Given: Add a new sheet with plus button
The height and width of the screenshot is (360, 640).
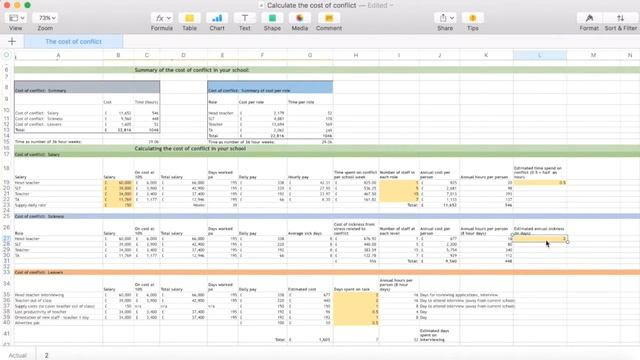Looking at the screenshot, I should coord(12,41).
